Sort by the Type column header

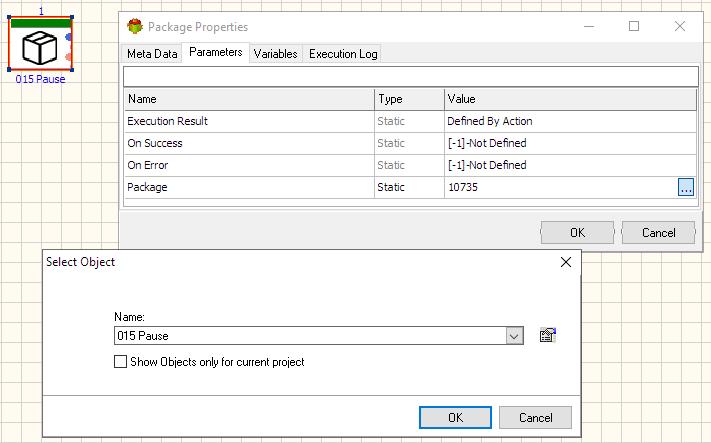pyautogui.click(x=409, y=99)
